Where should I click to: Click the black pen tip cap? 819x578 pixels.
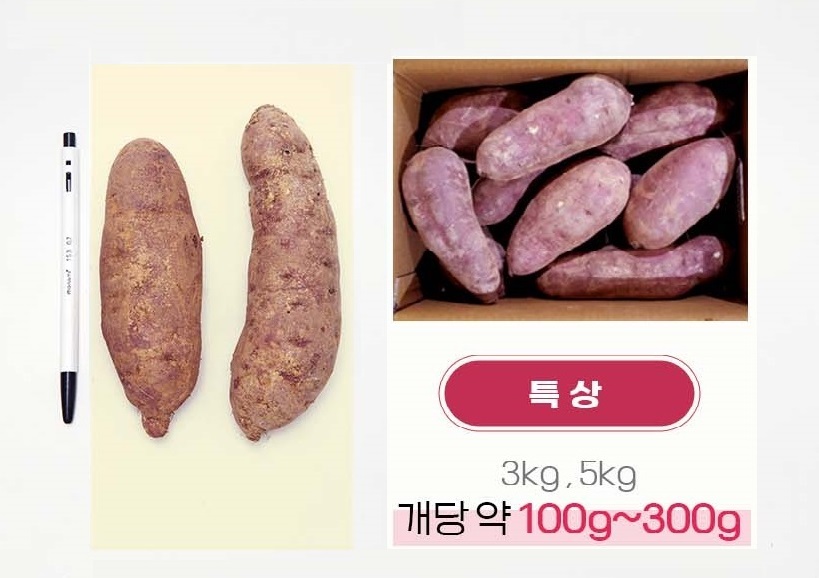point(69,396)
